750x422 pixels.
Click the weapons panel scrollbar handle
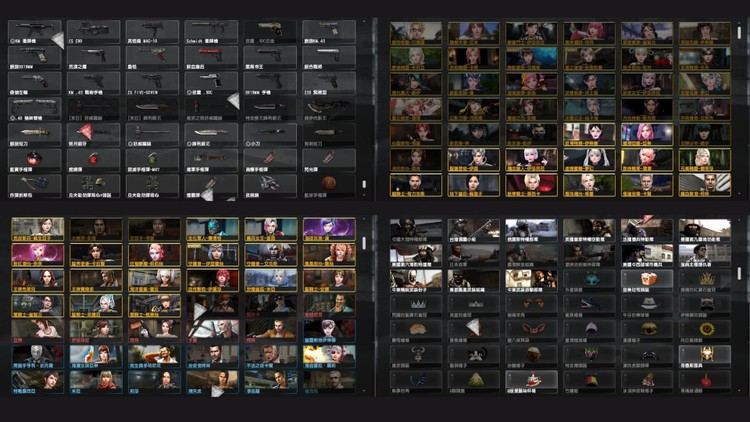coord(364,184)
